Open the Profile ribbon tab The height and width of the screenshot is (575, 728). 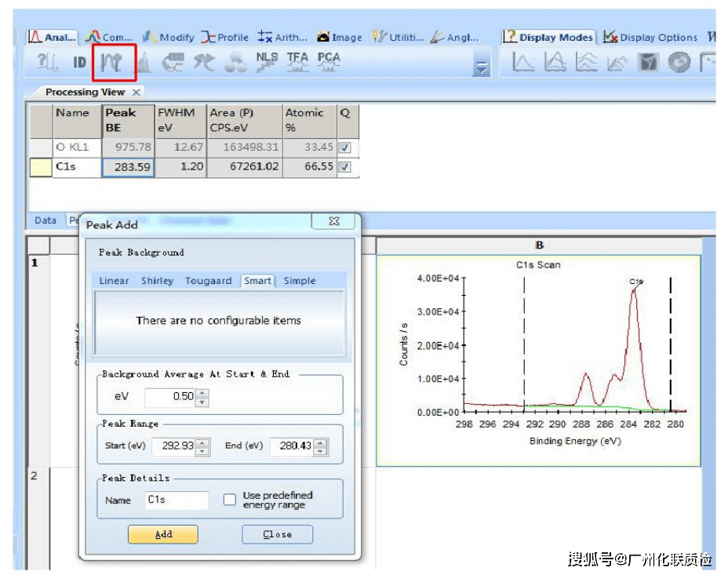pos(225,37)
